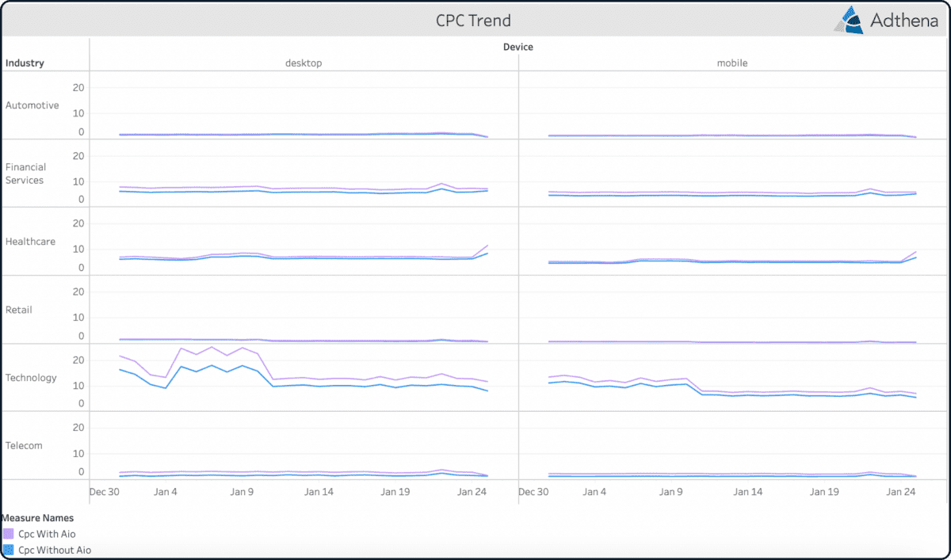The height and width of the screenshot is (560, 951).
Task: Click the mobile column header
Action: (731, 63)
